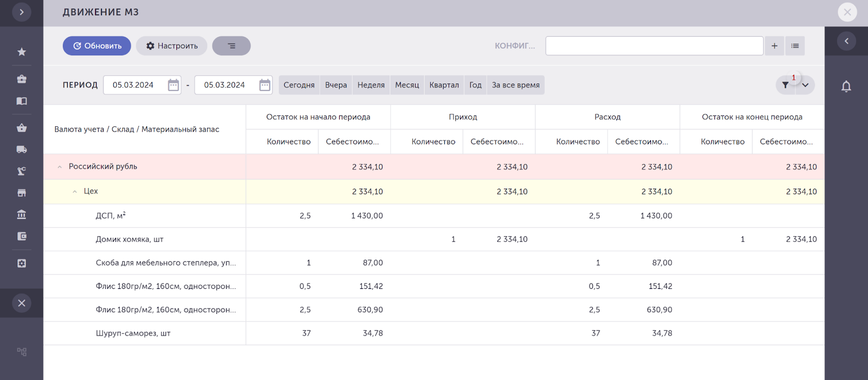
Task: Select the Неделя period
Action: pyautogui.click(x=371, y=85)
